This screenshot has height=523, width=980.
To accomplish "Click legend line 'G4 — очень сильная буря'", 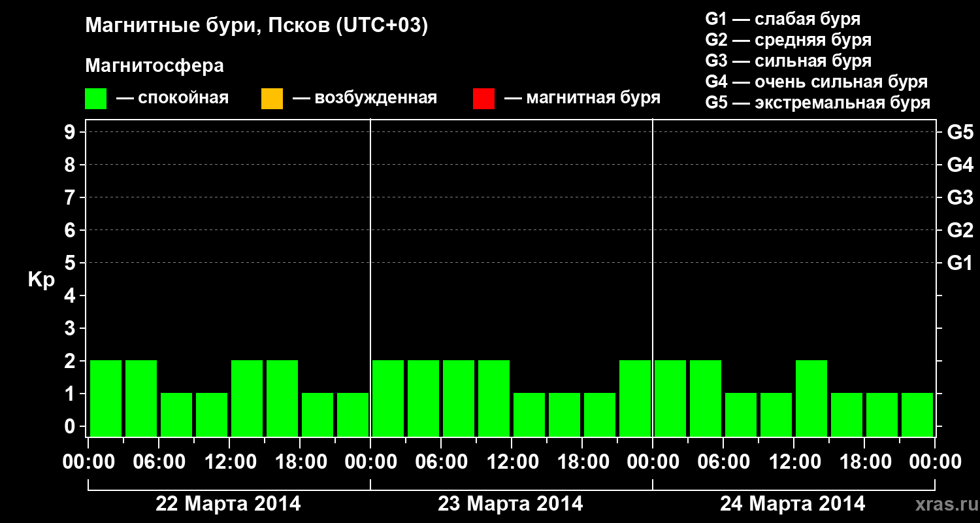I will point(816,82).
